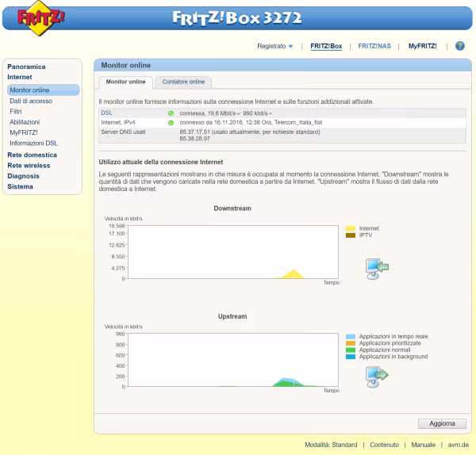The width and height of the screenshot is (476, 455).
Task: Open the FRITZ!Box top navigation link
Action: point(326,46)
